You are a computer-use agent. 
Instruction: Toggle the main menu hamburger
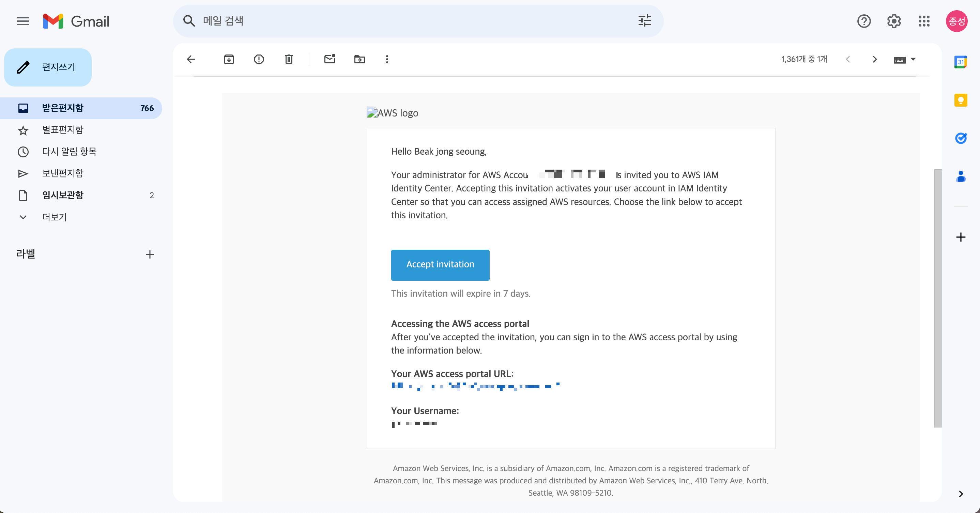(x=23, y=21)
